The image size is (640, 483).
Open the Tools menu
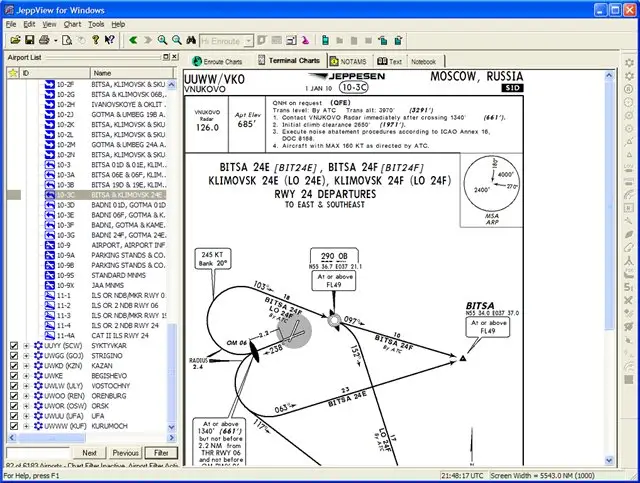click(96, 24)
